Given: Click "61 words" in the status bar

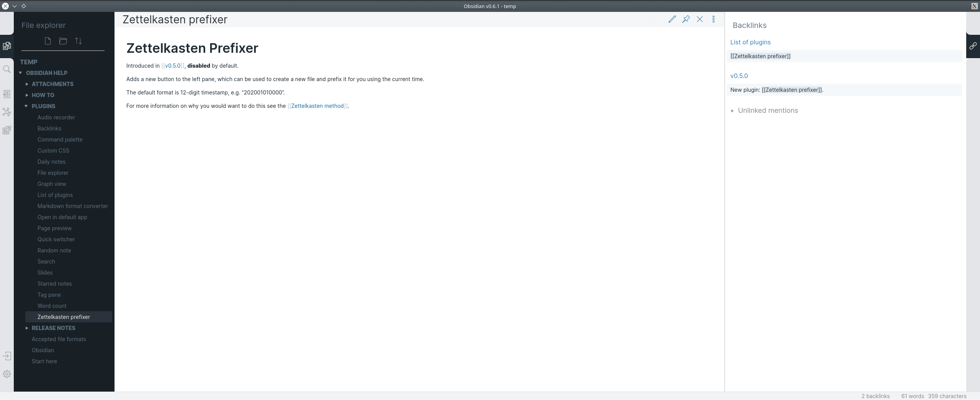Looking at the screenshot, I should pos(913,396).
